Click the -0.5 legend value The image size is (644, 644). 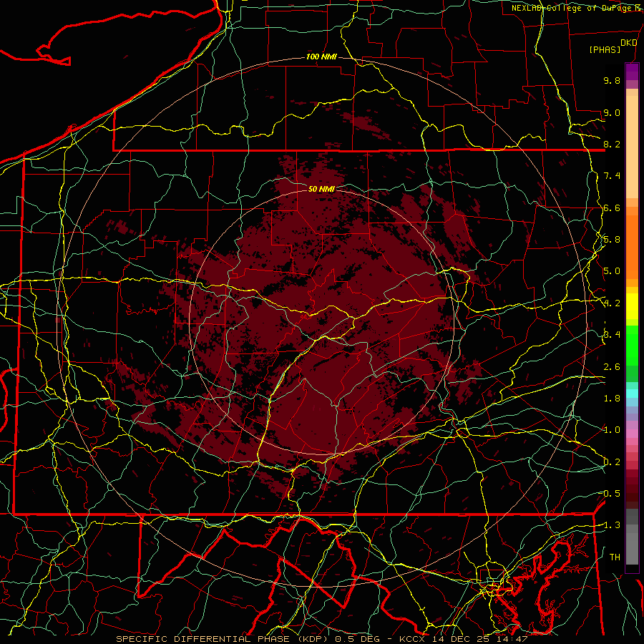pos(610,494)
